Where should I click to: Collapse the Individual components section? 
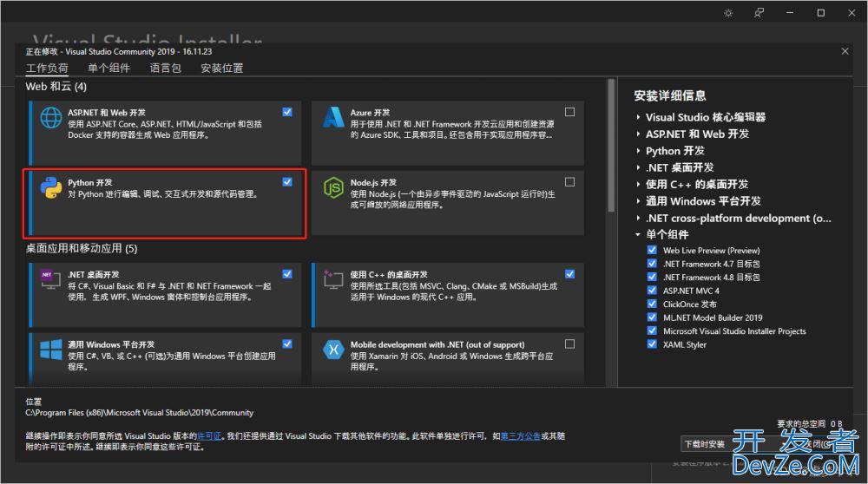[638, 234]
